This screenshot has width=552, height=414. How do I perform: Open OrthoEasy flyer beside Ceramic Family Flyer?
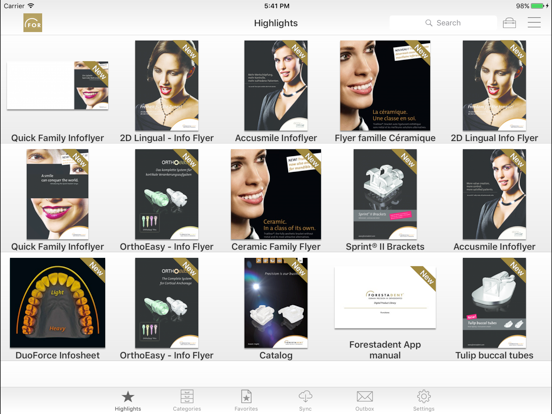click(167, 194)
